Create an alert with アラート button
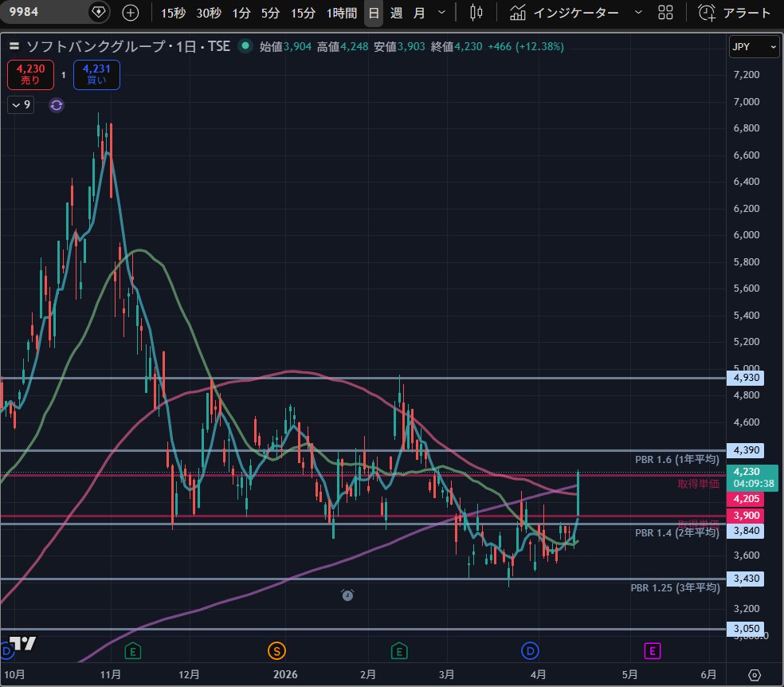The height and width of the screenshot is (687, 784). (735, 13)
